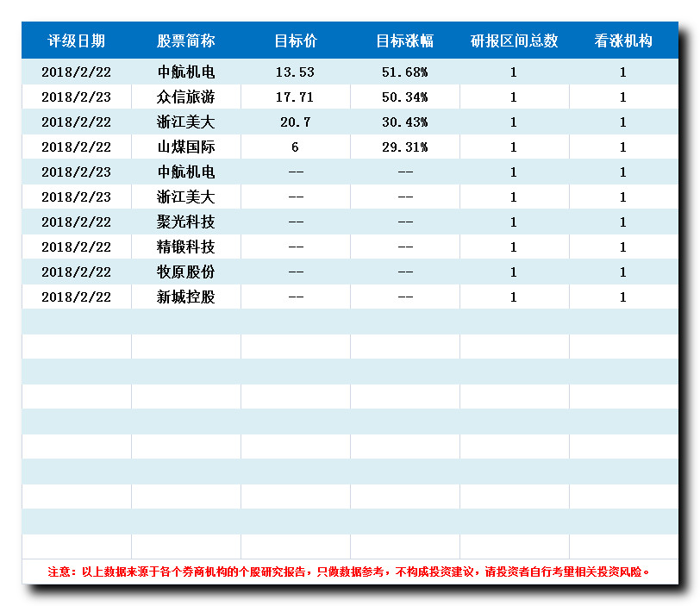This screenshot has height=606, width=700.
Task: Click target gain 51.68%
Action: [405, 72]
